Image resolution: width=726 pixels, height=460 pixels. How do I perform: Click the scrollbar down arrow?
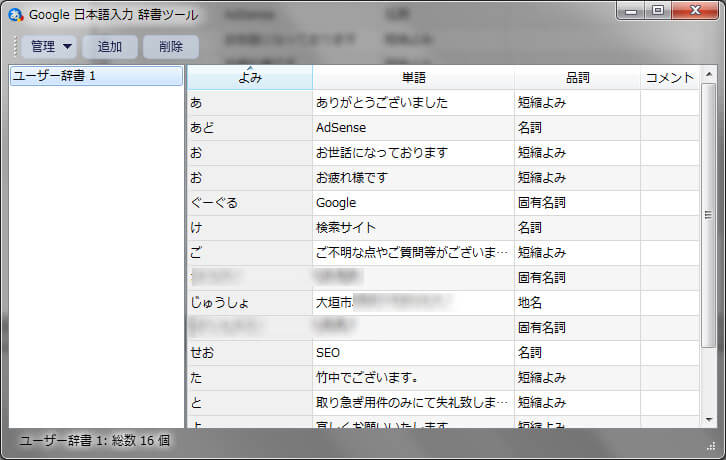[708, 420]
